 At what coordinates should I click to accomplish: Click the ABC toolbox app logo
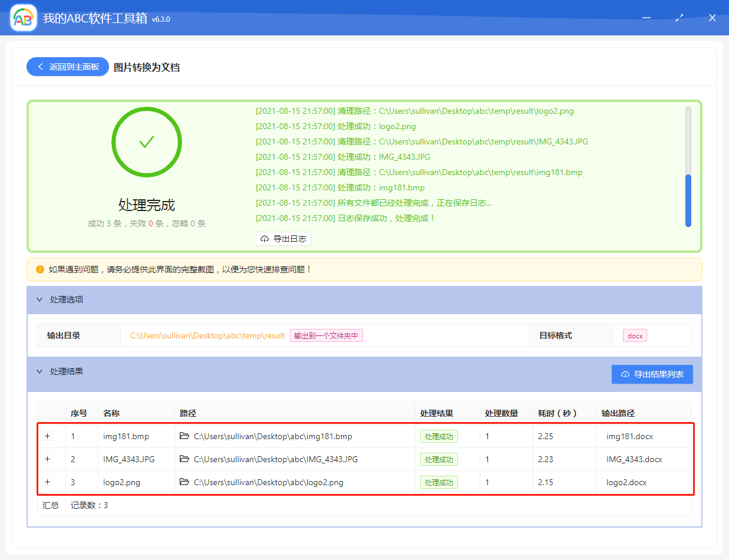pos(24,18)
